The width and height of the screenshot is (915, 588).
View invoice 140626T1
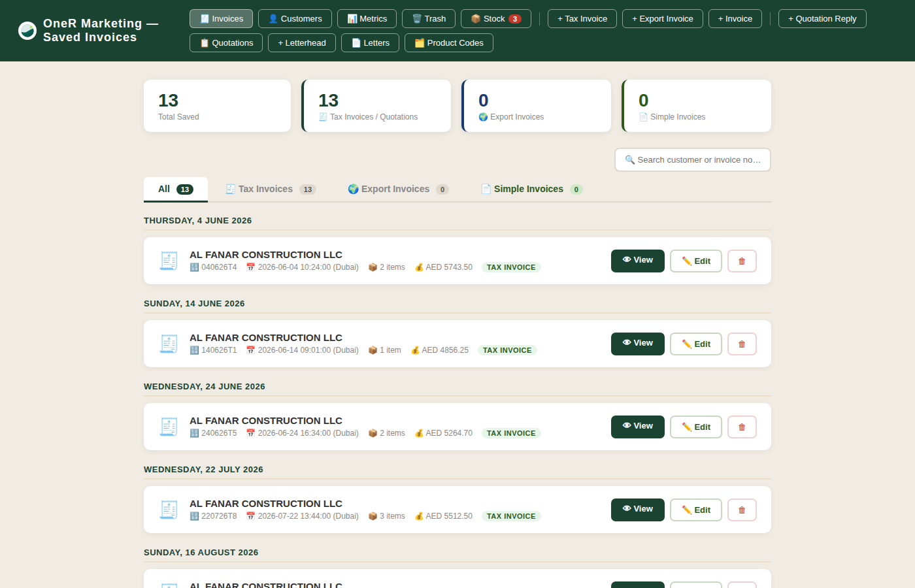(x=638, y=344)
